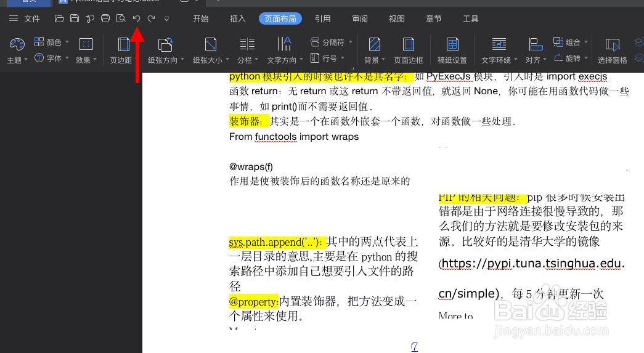This screenshot has height=353, width=644.
Task: Click the 稿纸设置 manuscript paper icon
Action: [452, 44]
